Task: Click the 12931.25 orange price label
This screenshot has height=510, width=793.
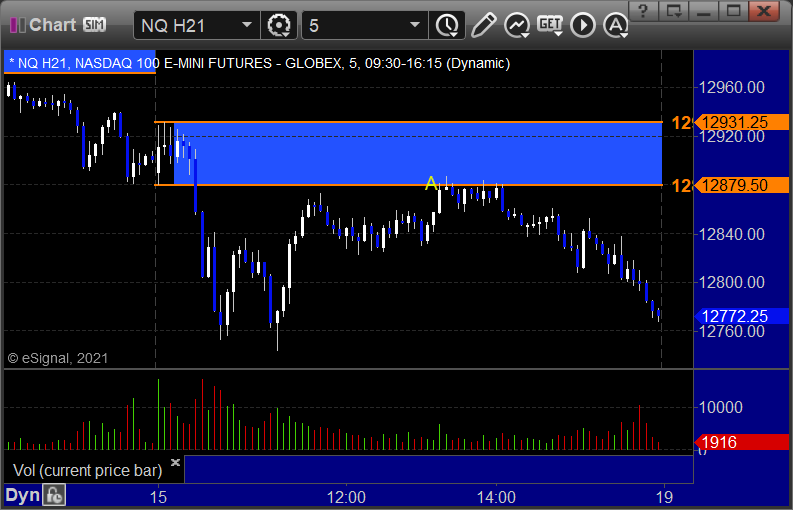Action: click(x=741, y=122)
